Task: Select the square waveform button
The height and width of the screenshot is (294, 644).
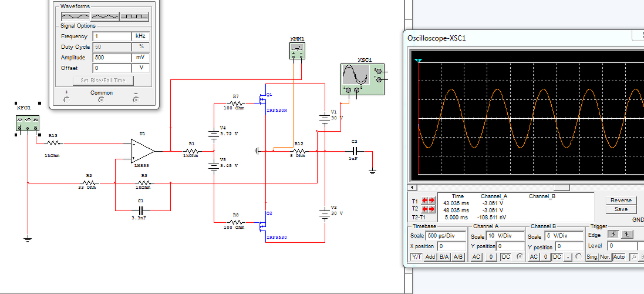Action: (x=134, y=16)
